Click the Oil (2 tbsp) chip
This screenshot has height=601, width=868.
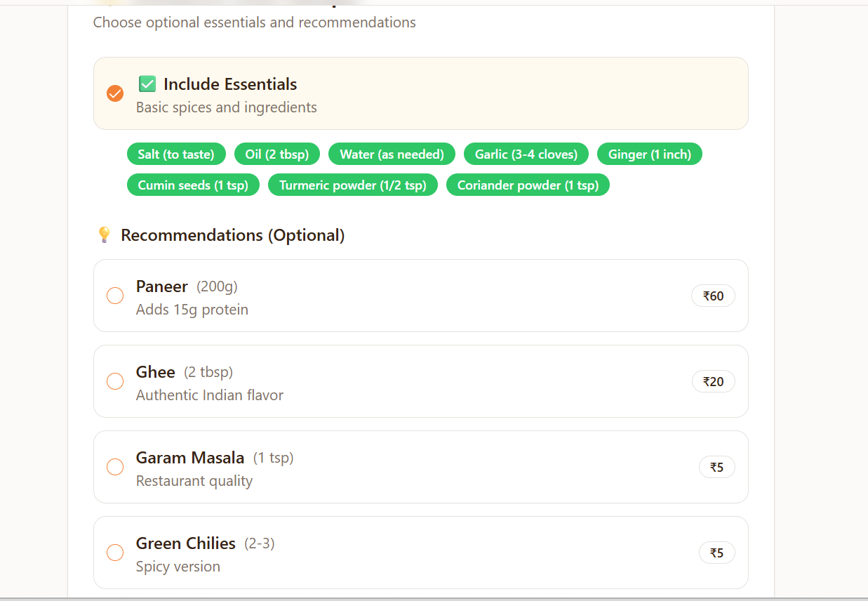point(277,154)
